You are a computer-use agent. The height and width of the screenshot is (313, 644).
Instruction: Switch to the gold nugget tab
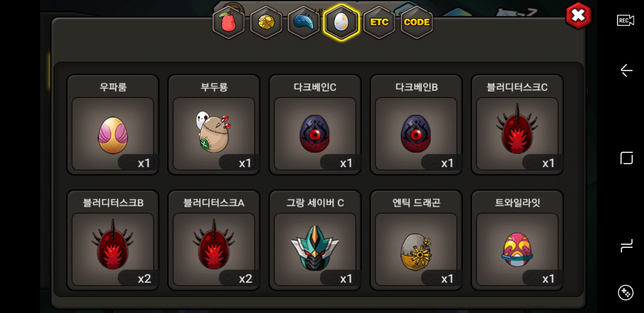pos(266,22)
